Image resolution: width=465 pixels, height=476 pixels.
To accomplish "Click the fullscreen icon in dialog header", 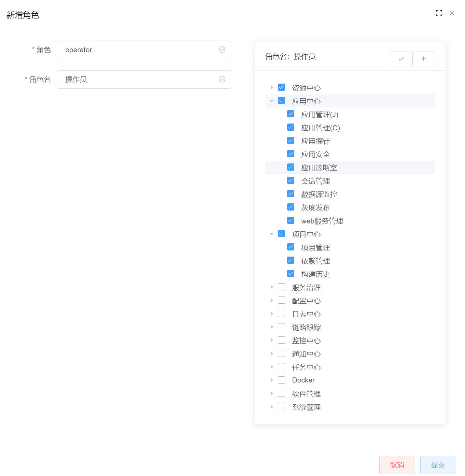I will pos(439,13).
